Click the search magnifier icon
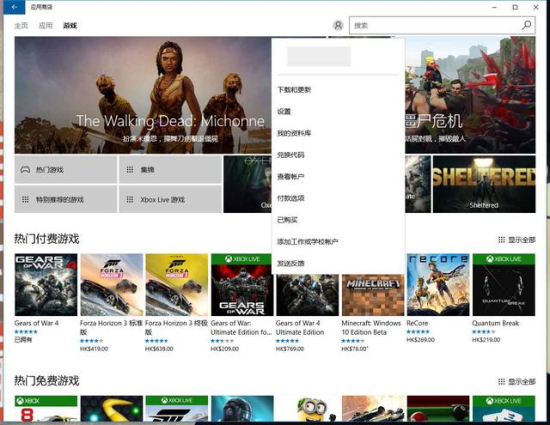The width and height of the screenshot is (550, 425). point(526,25)
